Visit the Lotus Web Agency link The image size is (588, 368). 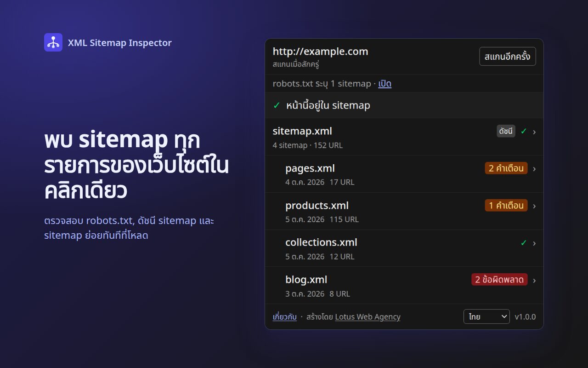[367, 317]
